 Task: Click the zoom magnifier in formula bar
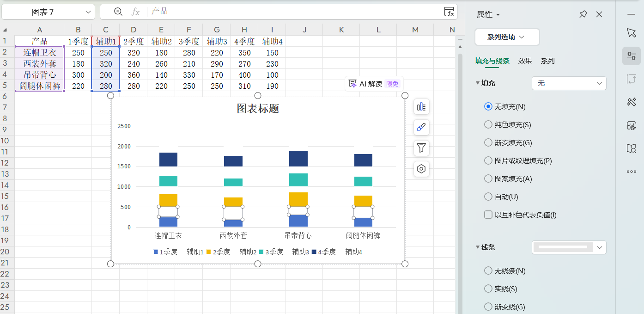[118, 12]
